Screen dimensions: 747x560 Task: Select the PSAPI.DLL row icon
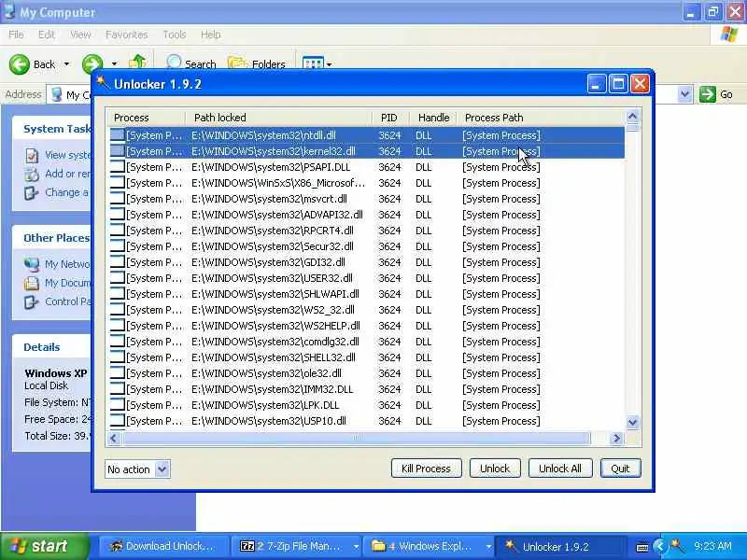coord(118,167)
